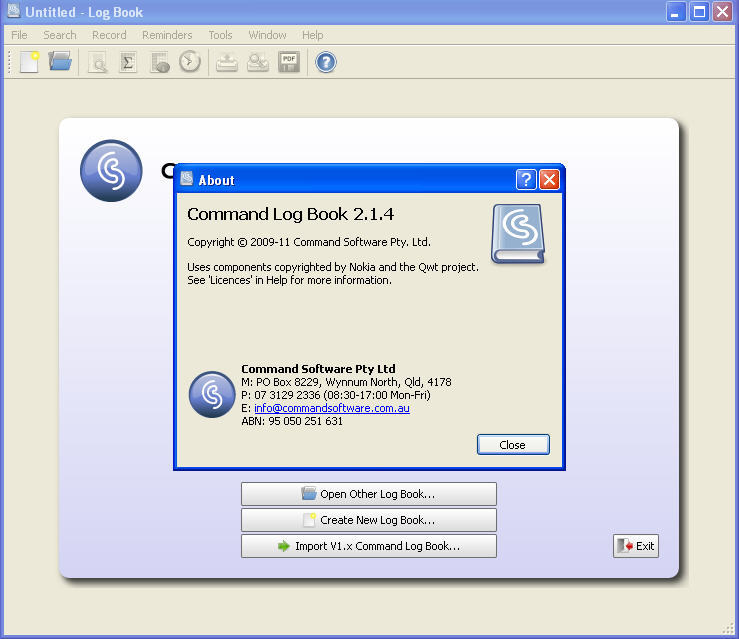
Task: Open the File menu
Action: [19, 35]
